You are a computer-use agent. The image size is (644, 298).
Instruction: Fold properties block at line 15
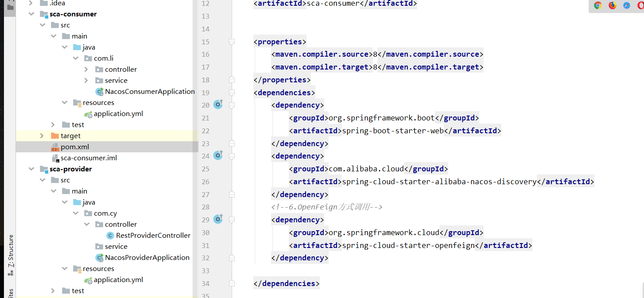pyautogui.click(x=231, y=42)
